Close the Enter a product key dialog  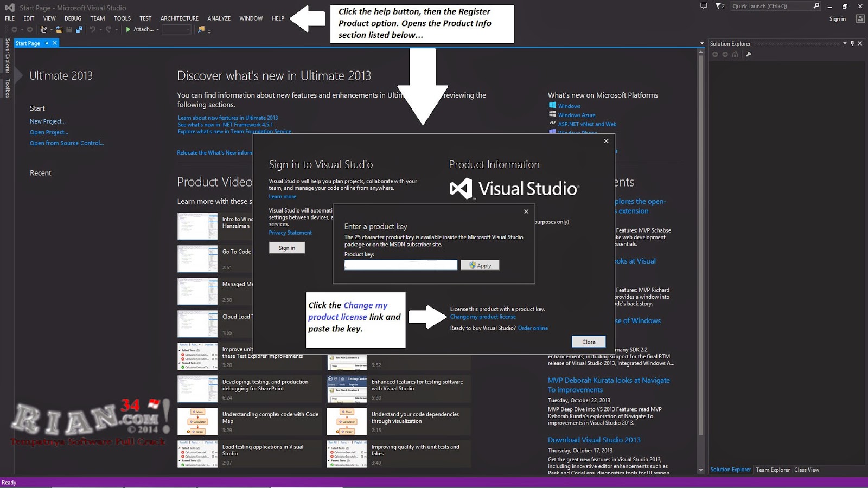click(x=526, y=211)
